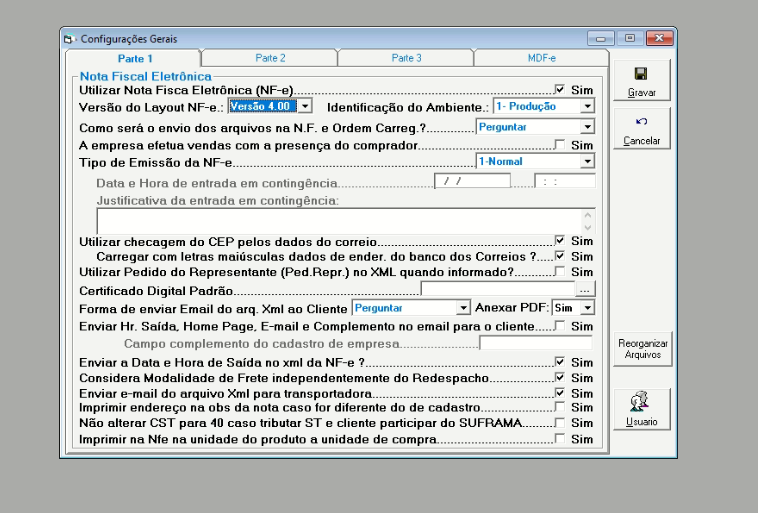
Task: Click the undo arrow icon on Cancelar
Action: click(641, 121)
